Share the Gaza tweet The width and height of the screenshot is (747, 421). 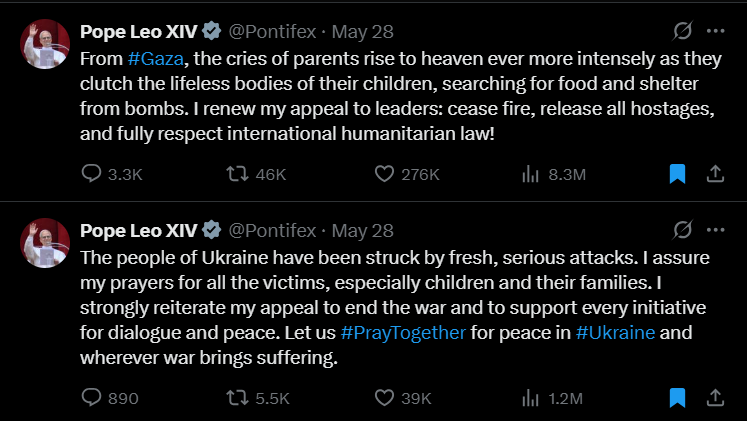(x=715, y=174)
